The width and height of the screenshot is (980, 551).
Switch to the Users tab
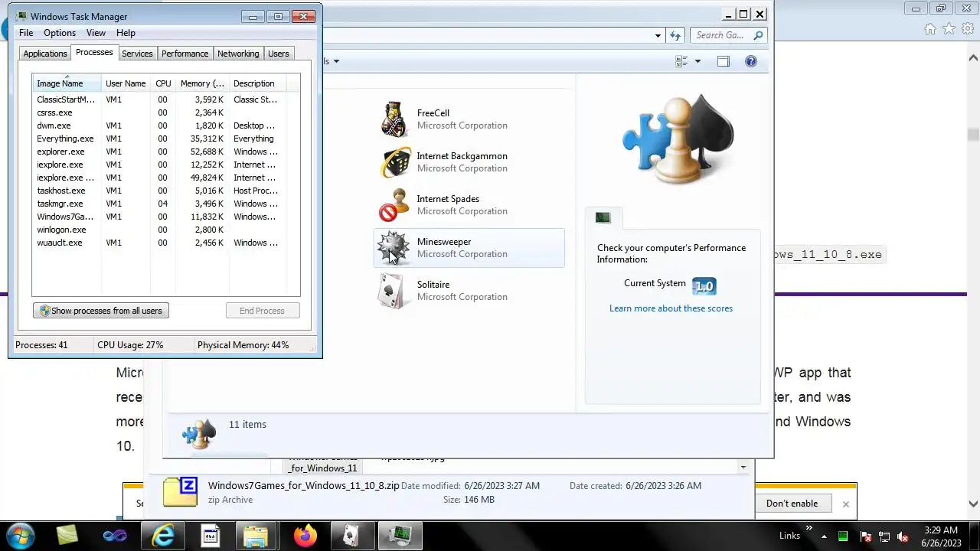tap(279, 54)
